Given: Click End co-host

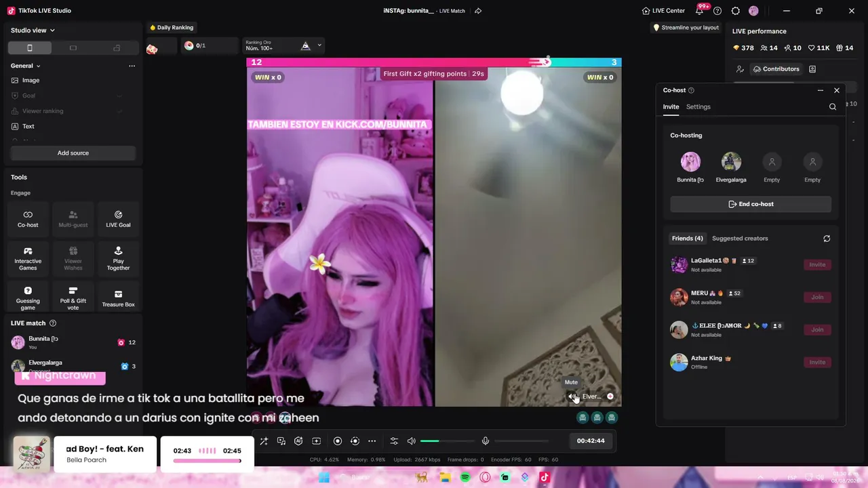Looking at the screenshot, I should click(x=751, y=204).
